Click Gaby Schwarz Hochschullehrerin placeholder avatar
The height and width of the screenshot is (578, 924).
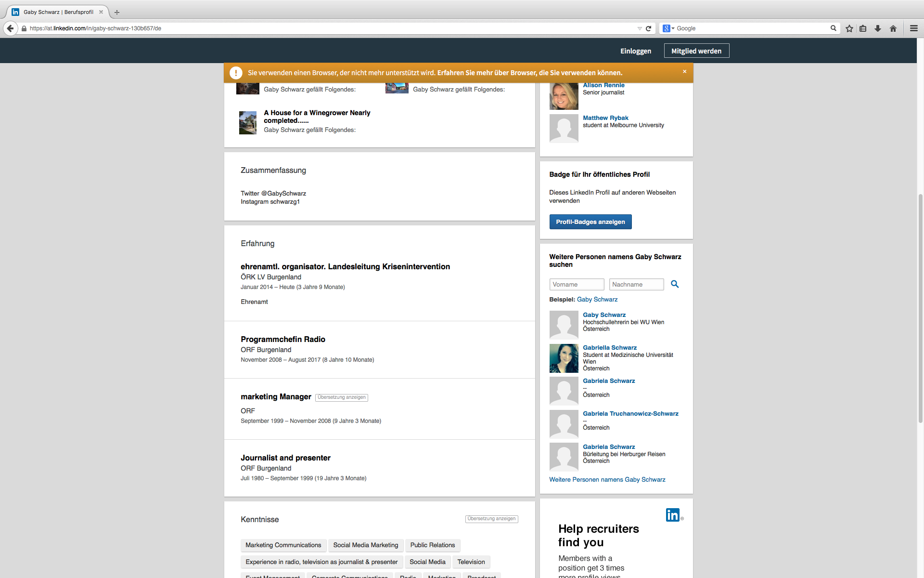(x=564, y=325)
